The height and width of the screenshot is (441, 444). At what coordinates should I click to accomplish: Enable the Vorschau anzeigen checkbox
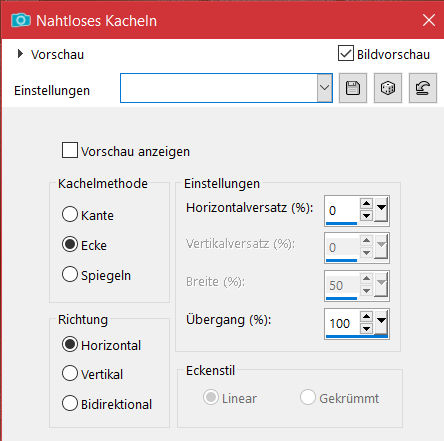click(70, 150)
